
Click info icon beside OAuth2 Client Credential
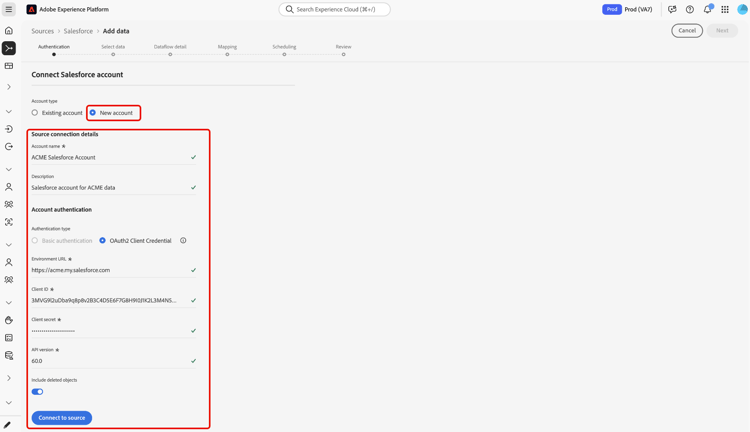coord(183,241)
